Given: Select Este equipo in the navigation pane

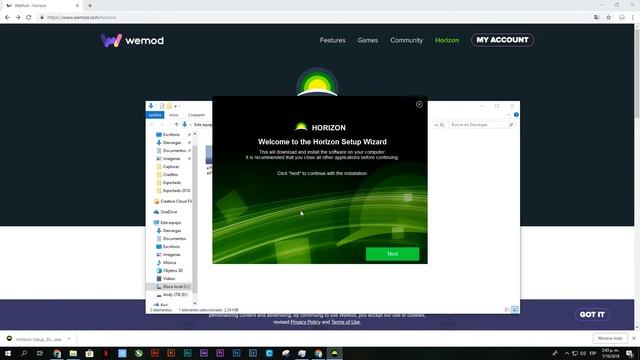Looking at the screenshot, I should tap(170, 222).
